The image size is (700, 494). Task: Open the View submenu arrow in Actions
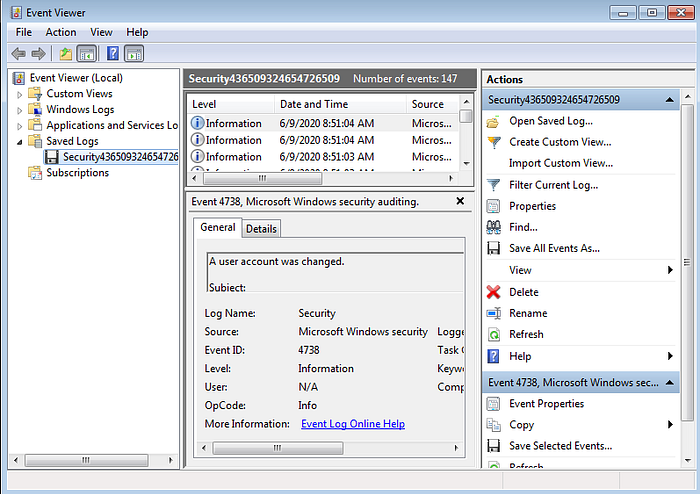click(x=670, y=270)
